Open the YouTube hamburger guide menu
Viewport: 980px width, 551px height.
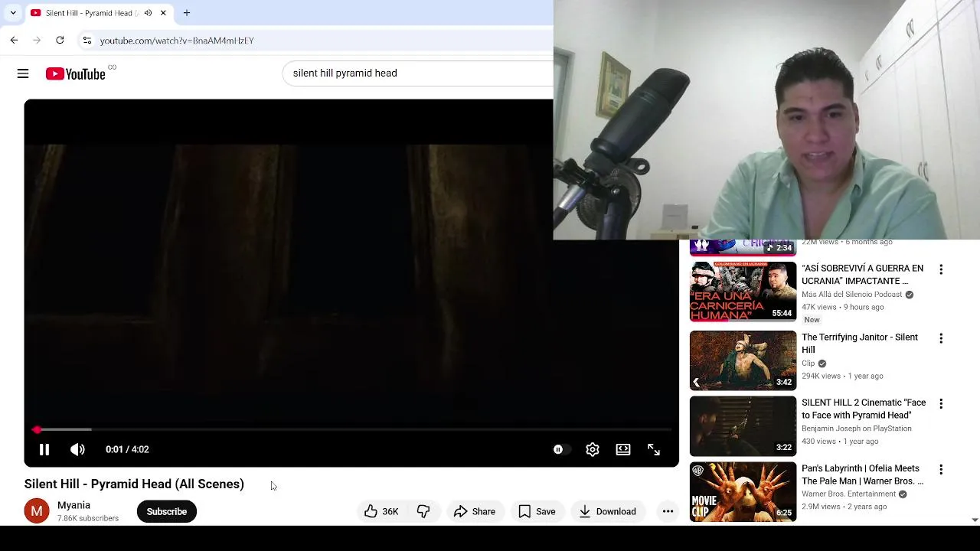tap(23, 73)
